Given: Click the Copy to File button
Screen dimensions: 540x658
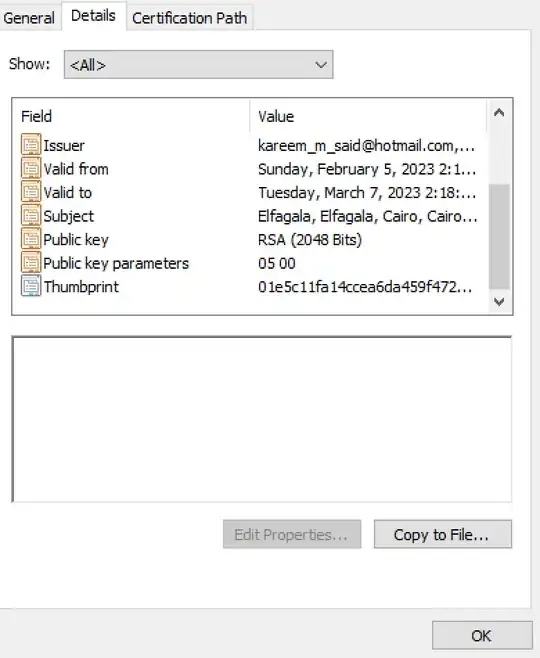Looking at the screenshot, I should pyautogui.click(x=443, y=534).
